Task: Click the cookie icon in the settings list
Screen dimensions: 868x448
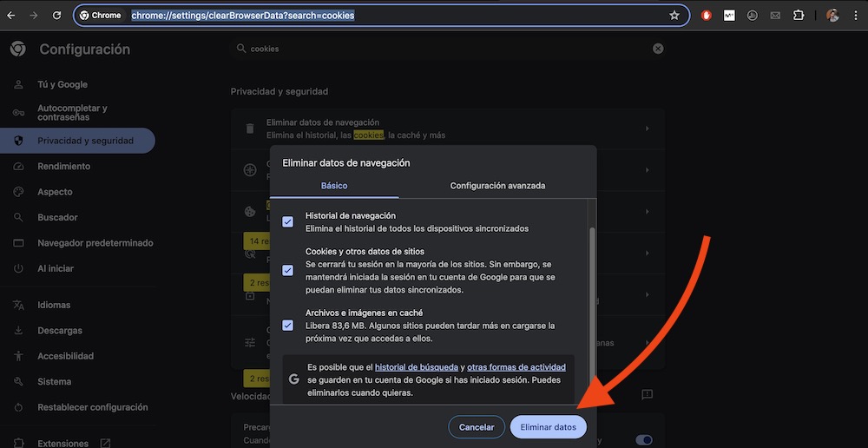Action: (250, 212)
